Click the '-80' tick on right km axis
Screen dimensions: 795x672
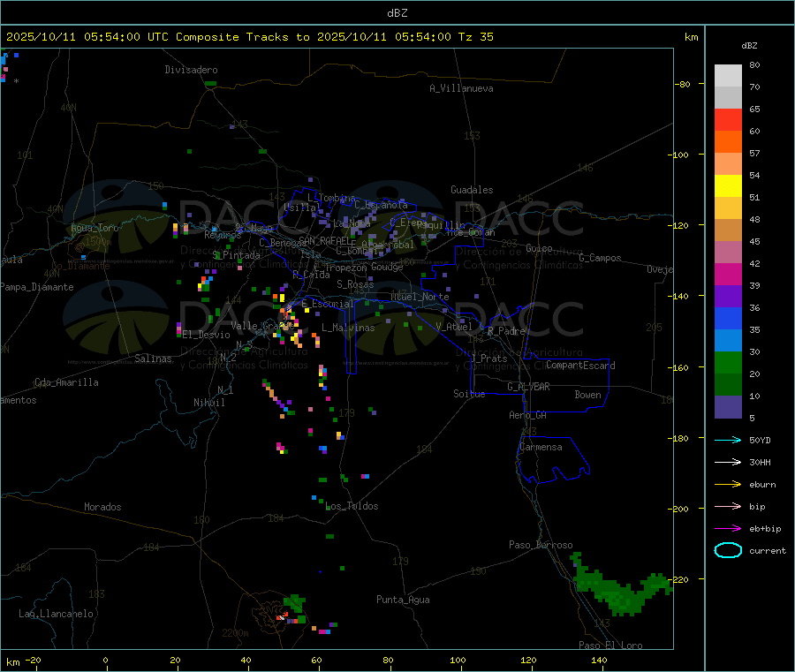click(684, 84)
